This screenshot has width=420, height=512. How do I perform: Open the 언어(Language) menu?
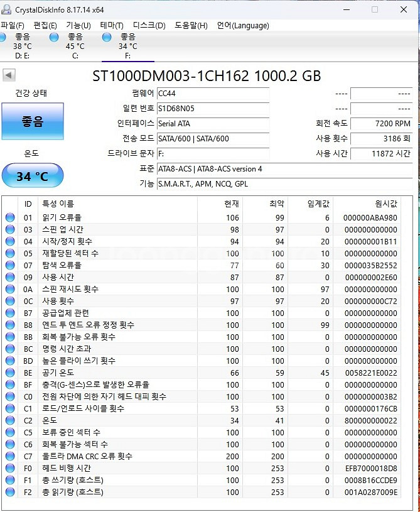tap(243, 26)
